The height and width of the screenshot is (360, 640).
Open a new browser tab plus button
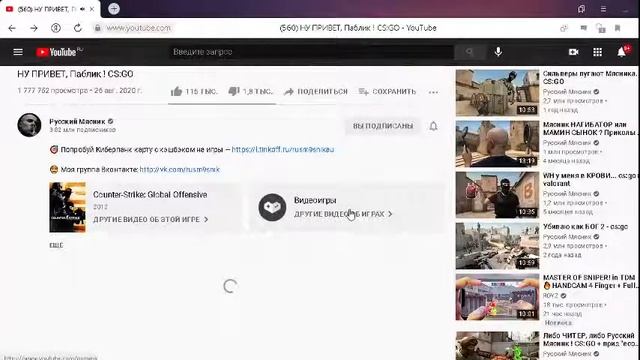[x=114, y=9]
